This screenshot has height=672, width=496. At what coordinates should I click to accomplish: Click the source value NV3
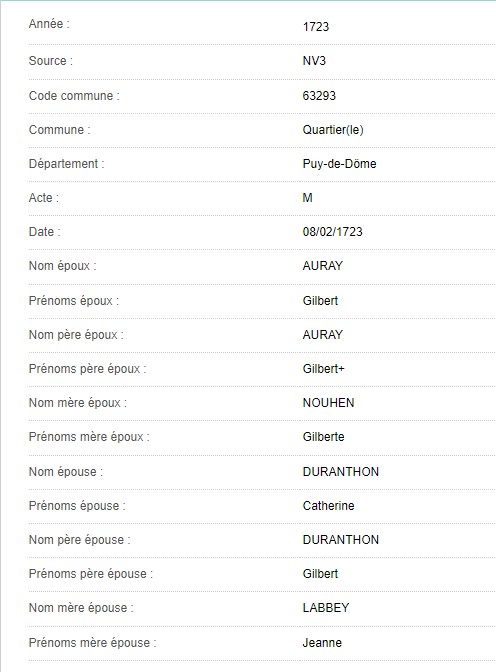point(314,61)
